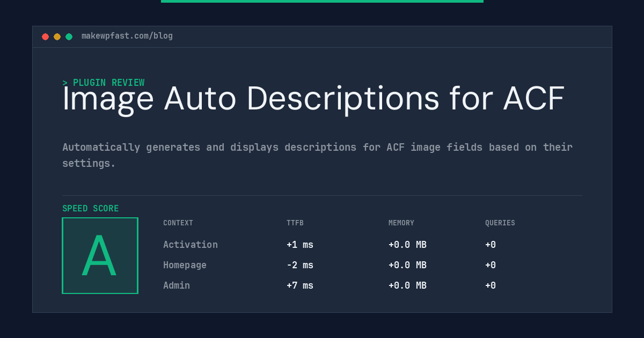Click the plugin description paragraph
This screenshot has width=644, height=338.
coord(317,155)
